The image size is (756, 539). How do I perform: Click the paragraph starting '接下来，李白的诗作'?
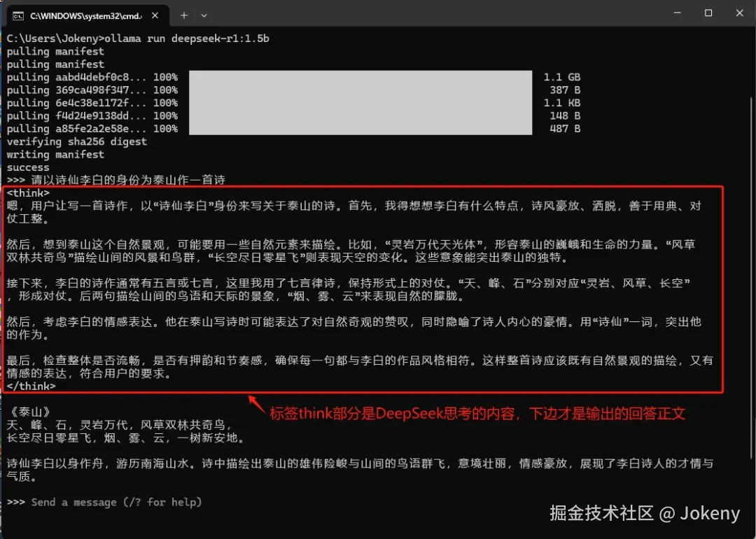coord(348,289)
